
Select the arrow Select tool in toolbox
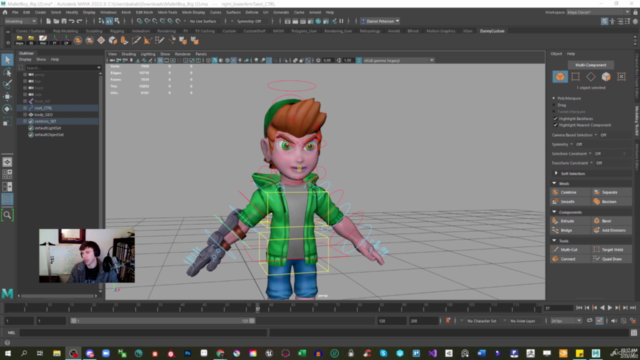[x=7, y=60]
